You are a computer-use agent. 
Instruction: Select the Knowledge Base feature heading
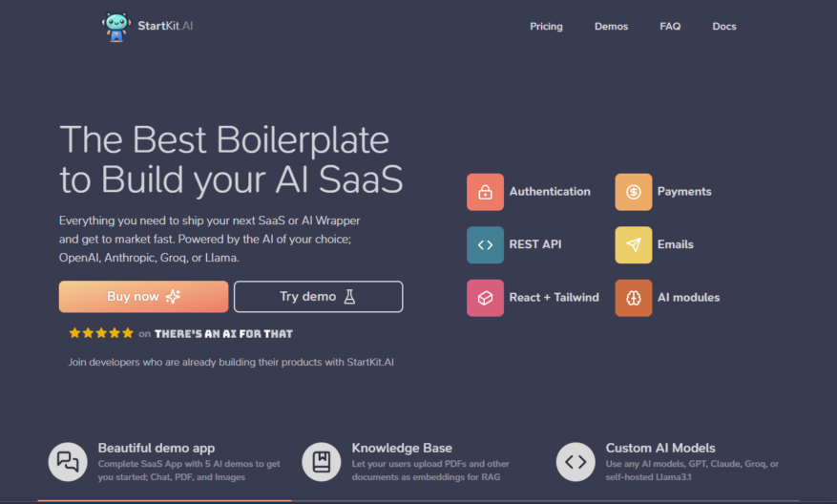pyautogui.click(x=402, y=448)
